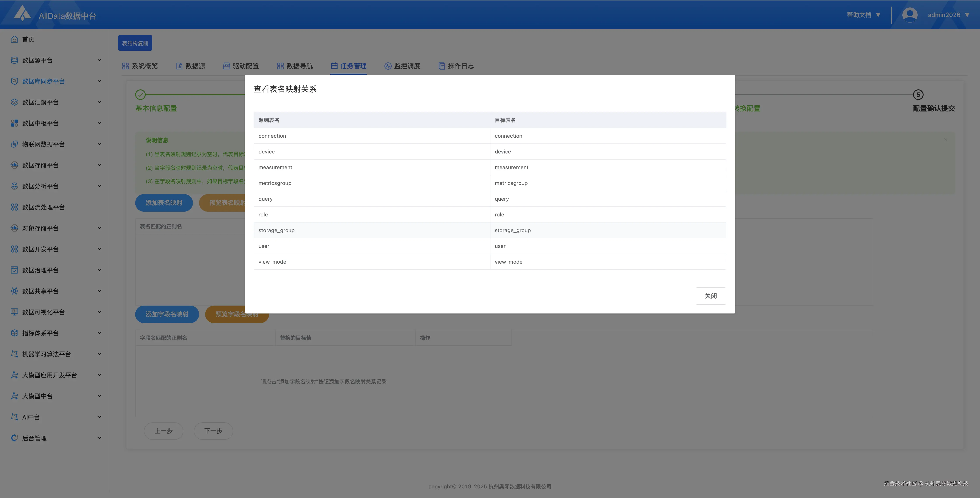
Task: Click step 5 配置确认提交 circle
Action: (918, 95)
